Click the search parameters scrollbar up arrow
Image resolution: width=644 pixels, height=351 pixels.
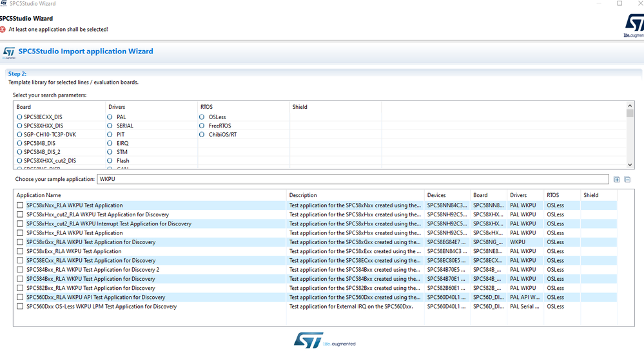pyautogui.click(x=630, y=106)
